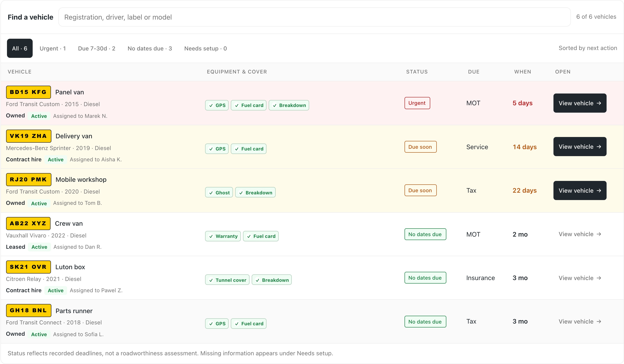The height and width of the screenshot is (364, 624).
Task: Click the EQUIPMENT & COVER column header
Action: [237, 72]
